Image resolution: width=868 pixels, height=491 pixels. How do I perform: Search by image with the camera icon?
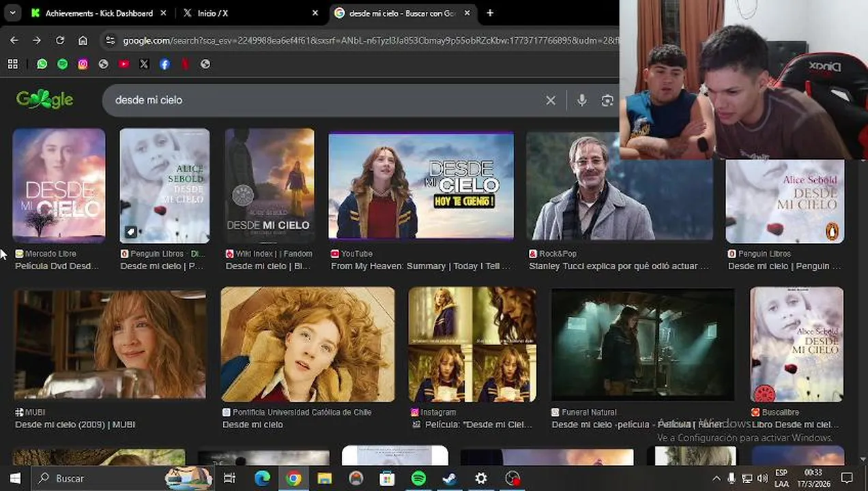[607, 100]
